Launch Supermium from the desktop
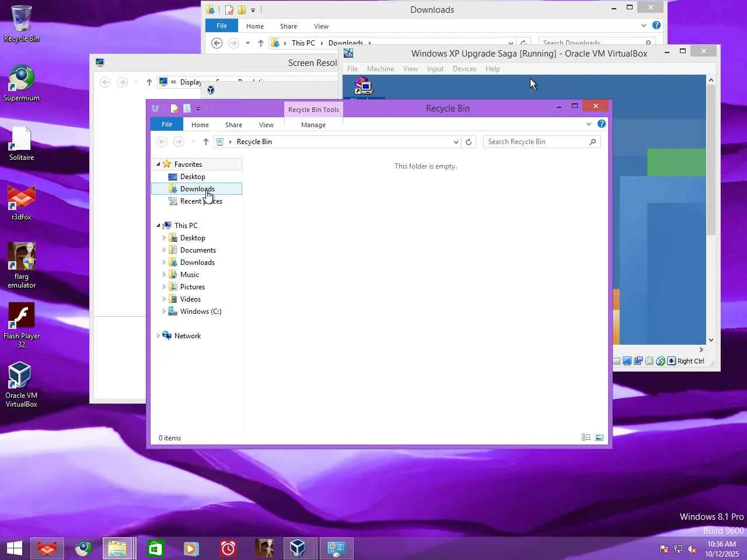747x560 pixels. tap(22, 83)
